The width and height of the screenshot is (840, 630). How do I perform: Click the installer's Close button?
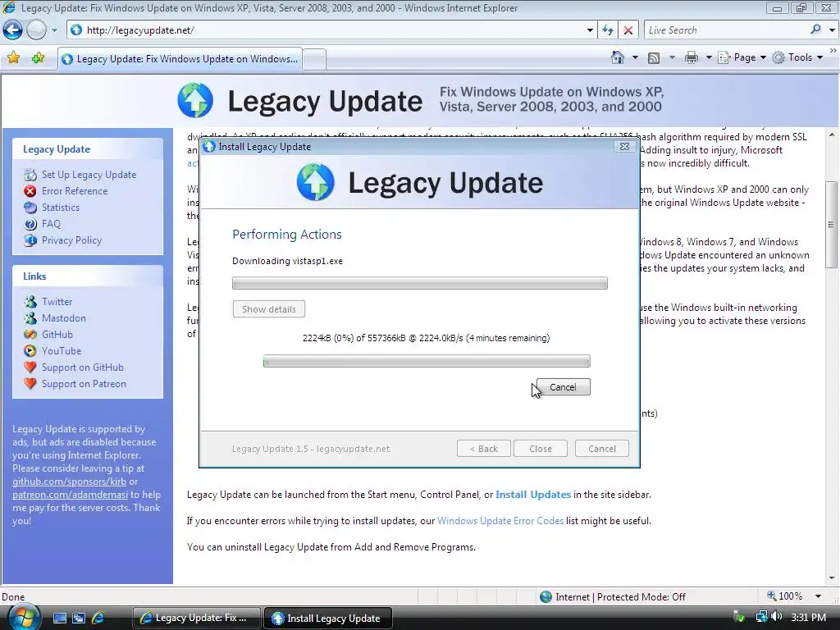point(541,449)
